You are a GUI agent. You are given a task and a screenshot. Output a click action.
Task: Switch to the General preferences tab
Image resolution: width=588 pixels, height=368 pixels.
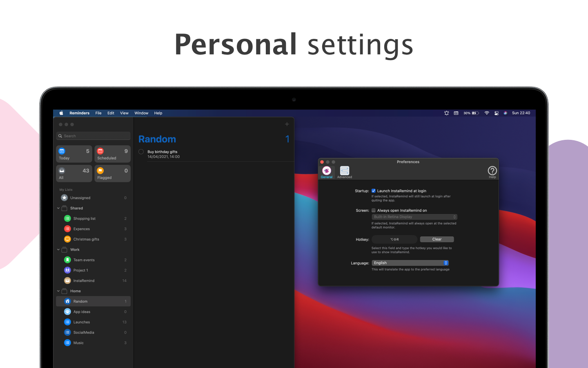(327, 172)
